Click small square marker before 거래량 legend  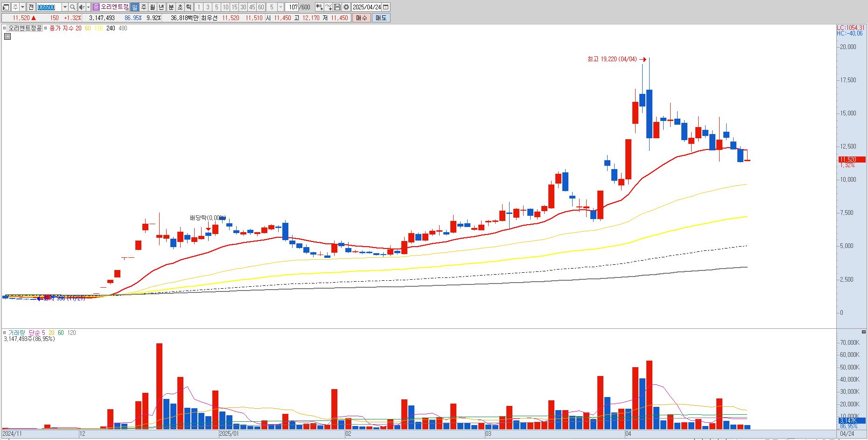(4, 333)
